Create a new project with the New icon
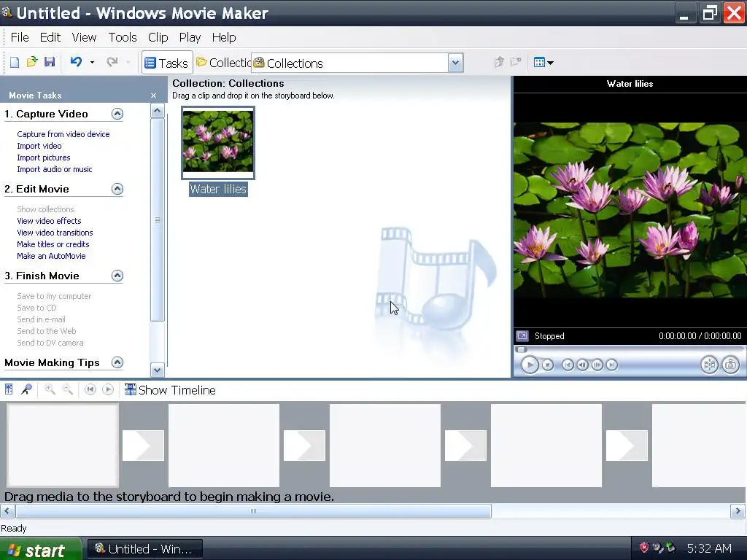Viewport: 747px width, 560px height. (15, 63)
